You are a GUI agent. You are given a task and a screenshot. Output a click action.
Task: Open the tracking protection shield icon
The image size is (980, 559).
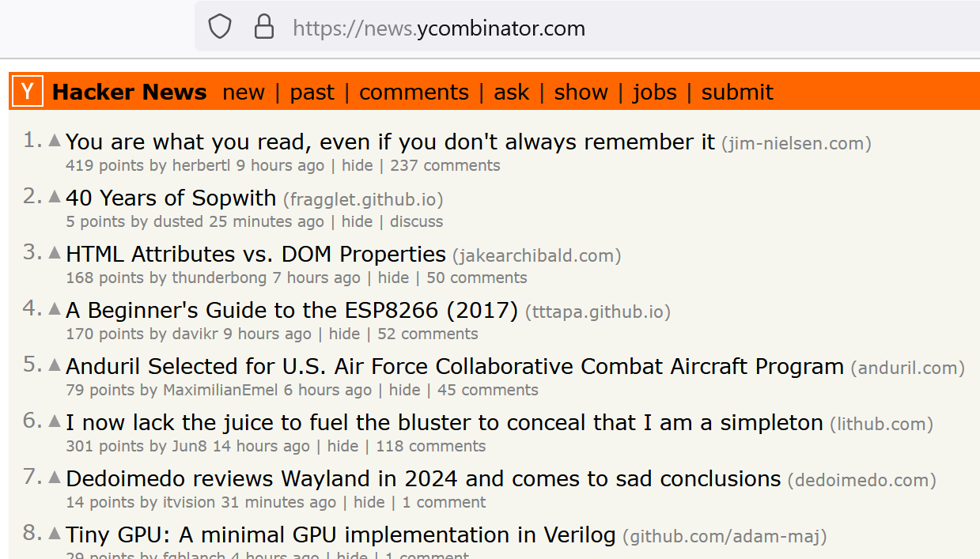[x=220, y=28]
